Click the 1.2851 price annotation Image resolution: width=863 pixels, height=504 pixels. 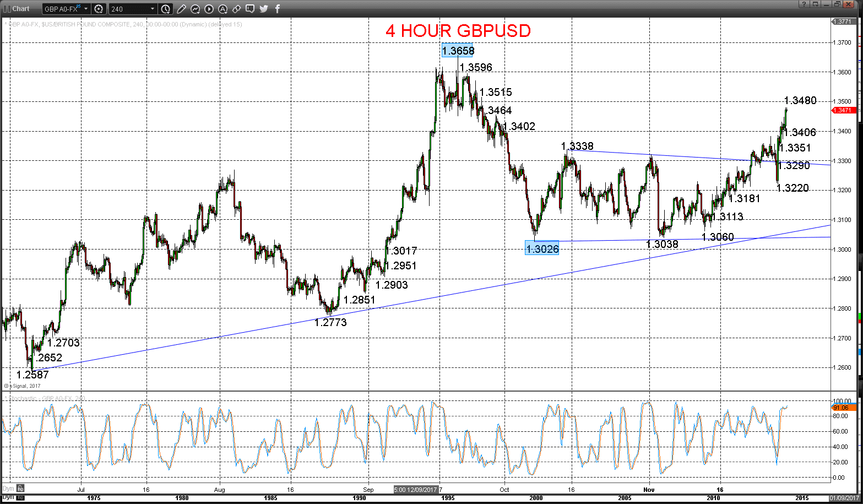coord(359,300)
